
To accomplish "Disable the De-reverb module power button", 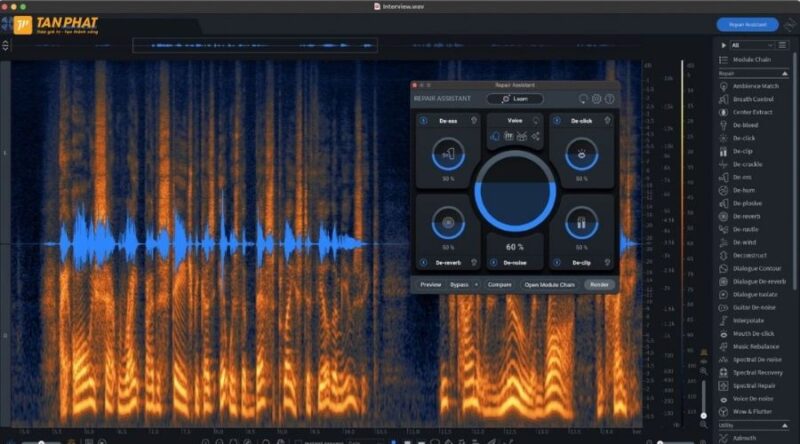I will 422,262.
